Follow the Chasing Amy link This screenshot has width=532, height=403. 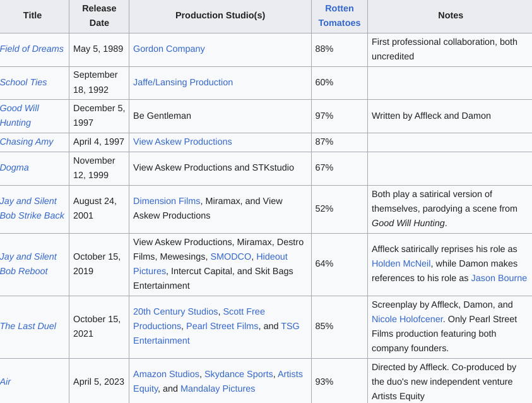point(27,141)
